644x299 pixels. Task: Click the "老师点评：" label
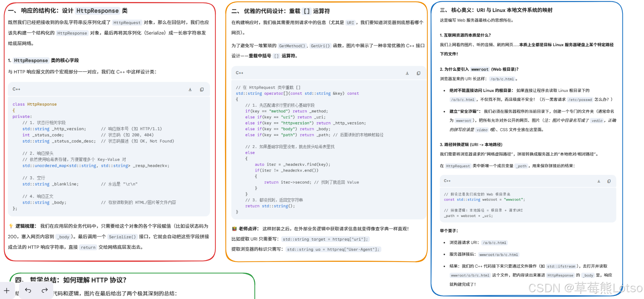point(249,229)
